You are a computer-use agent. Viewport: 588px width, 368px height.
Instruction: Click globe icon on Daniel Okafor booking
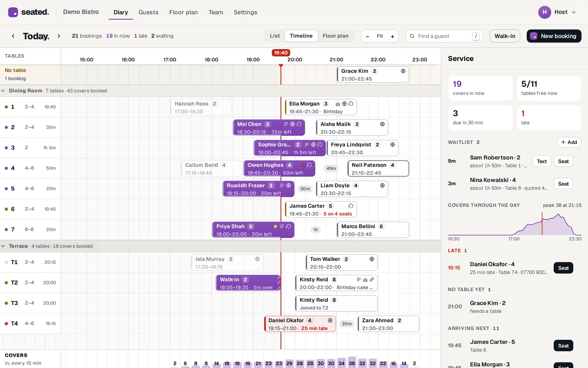pyautogui.click(x=330, y=320)
